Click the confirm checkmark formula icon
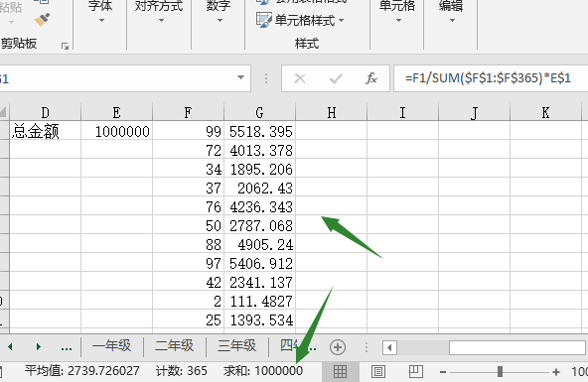 pos(336,78)
